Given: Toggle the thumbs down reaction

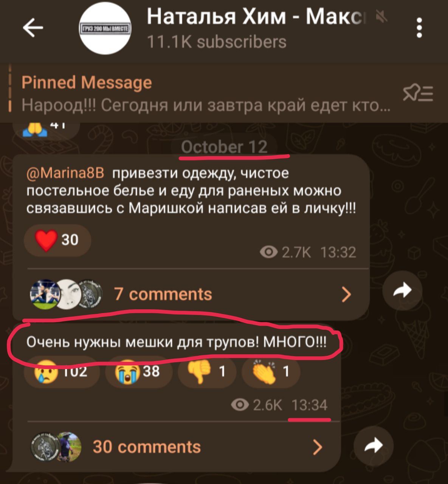Looking at the screenshot, I should coord(207,371).
